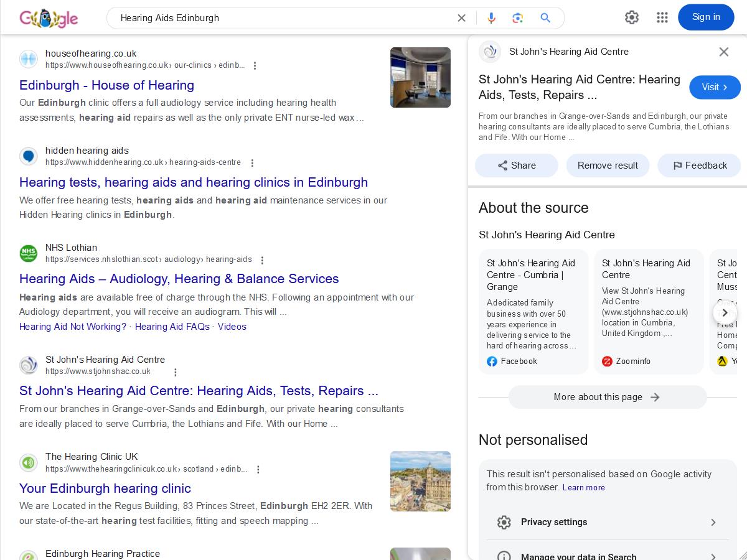Open the Edinburgh - House of Hearing result
Screen dimensions: 747x560
click(106, 85)
